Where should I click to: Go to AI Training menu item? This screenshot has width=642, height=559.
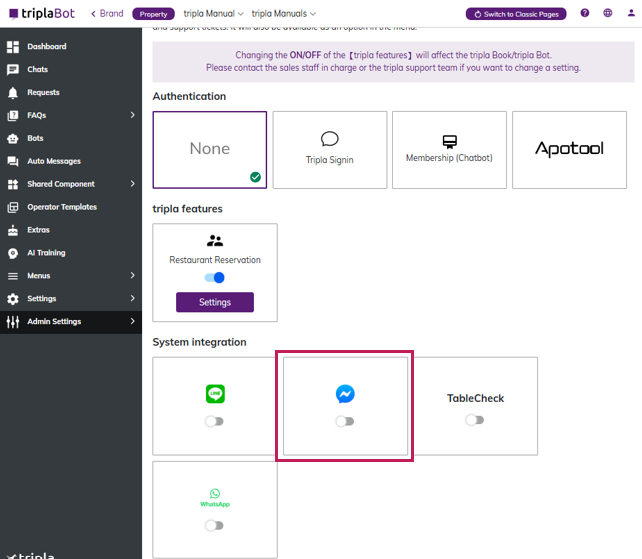pyautogui.click(x=45, y=253)
